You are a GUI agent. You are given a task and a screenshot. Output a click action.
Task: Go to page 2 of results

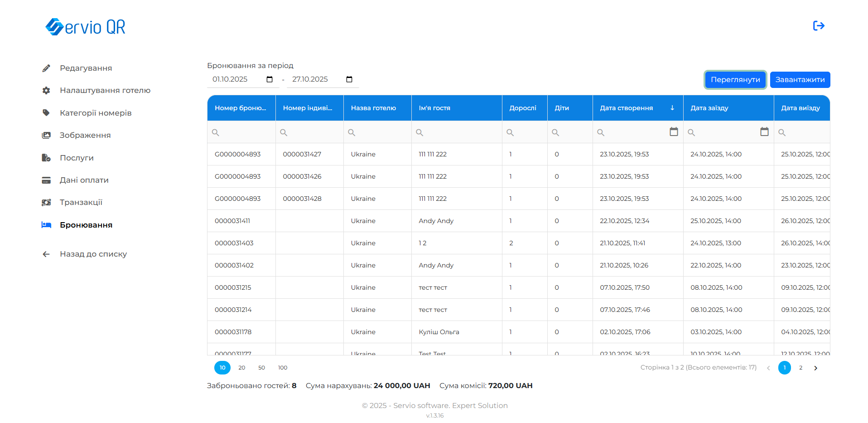click(x=800, y=368)
